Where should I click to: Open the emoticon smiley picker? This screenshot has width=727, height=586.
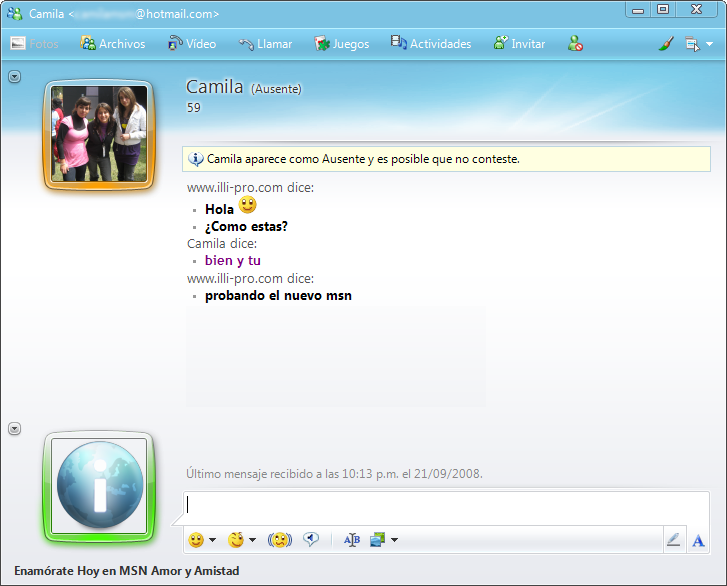pyautogui.click(x=202, y=540)
